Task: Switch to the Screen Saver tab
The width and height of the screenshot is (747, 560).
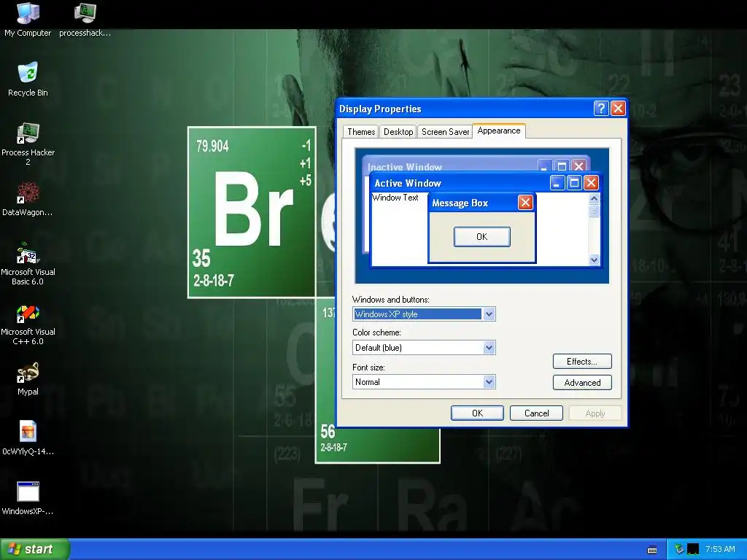Action: point(446,132)
